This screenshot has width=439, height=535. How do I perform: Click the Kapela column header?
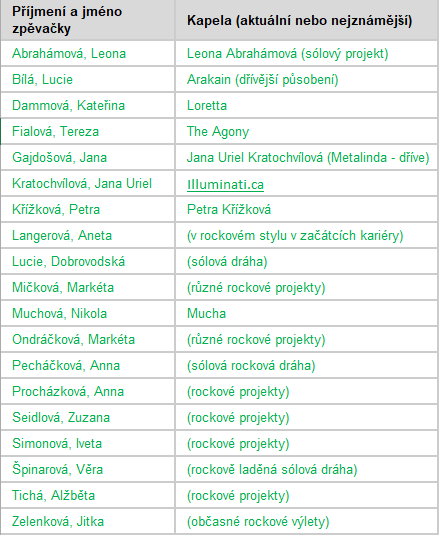307,20
